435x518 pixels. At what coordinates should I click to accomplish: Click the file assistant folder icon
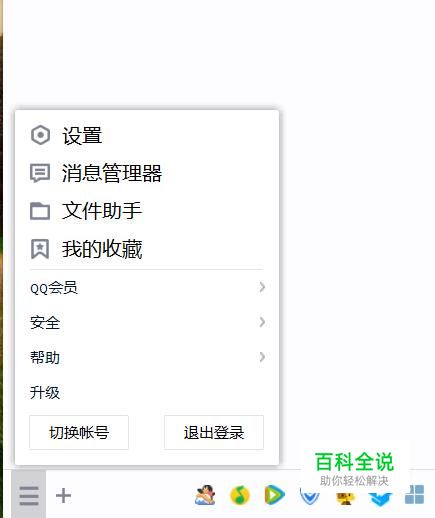pos(40,211)
